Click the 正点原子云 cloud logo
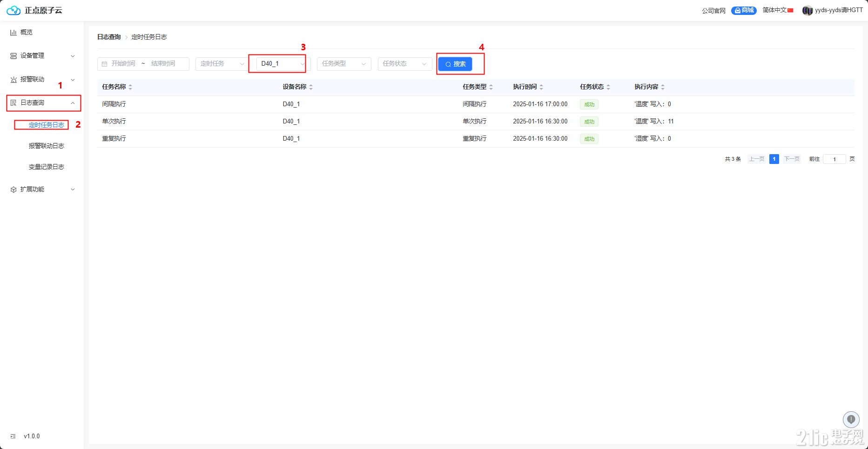Viewport: 868px width, 449px height. [x=13, y=10]
